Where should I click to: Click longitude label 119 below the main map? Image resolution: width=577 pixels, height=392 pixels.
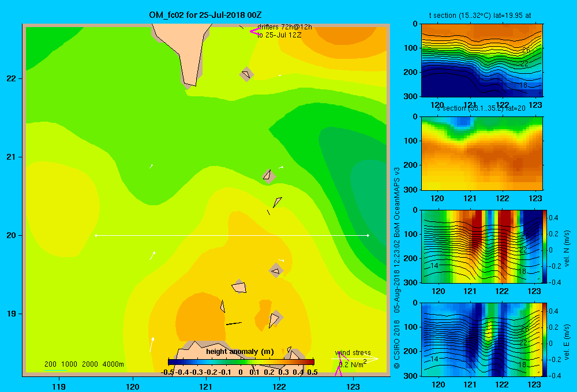(x=59, y=386)
